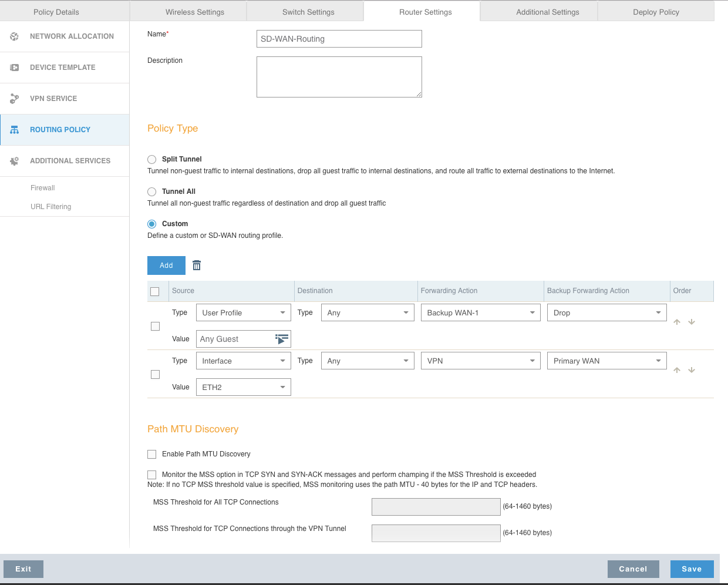Expand the ETH2 interface value dropdown
The width and height of the screenshot is (728, 585).
(243, 387)
